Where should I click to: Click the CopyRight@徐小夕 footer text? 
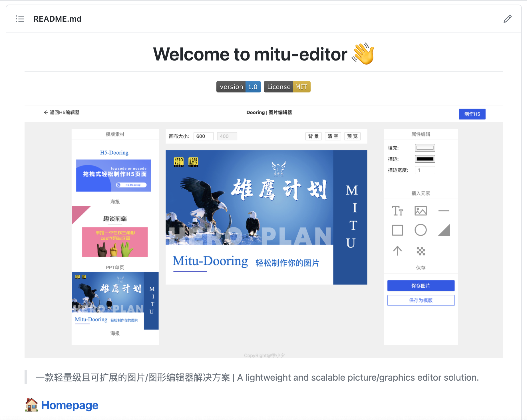click(264, 355)
